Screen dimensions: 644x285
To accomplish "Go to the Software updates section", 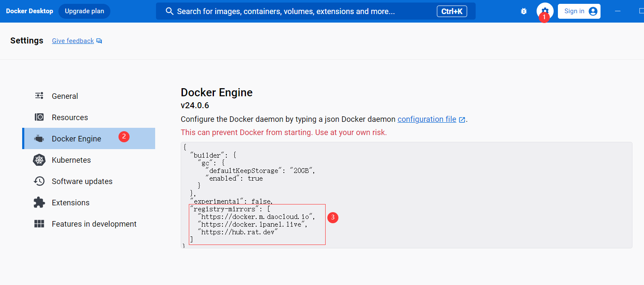I will [x=89, y=181].
